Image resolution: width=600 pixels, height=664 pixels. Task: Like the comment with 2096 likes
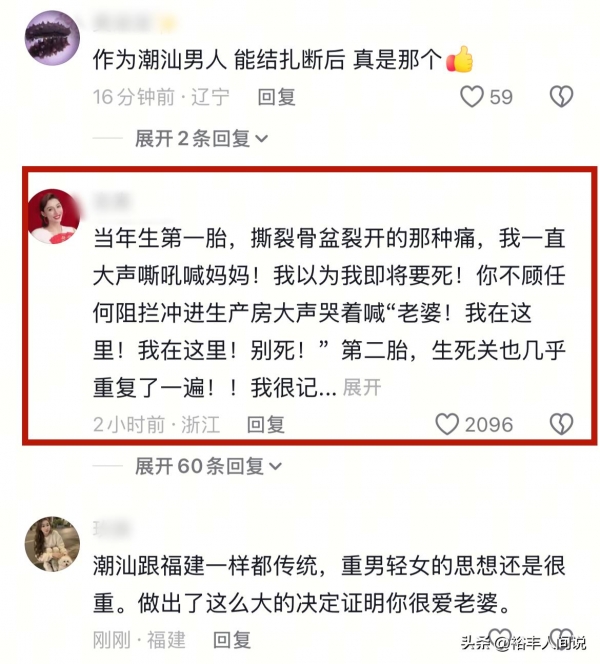tap(447, 424)
